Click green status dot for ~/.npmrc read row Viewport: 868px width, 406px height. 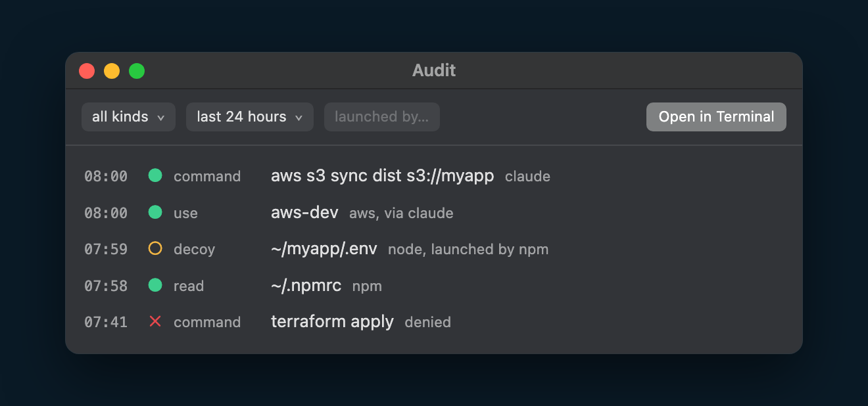pos(155,285)
